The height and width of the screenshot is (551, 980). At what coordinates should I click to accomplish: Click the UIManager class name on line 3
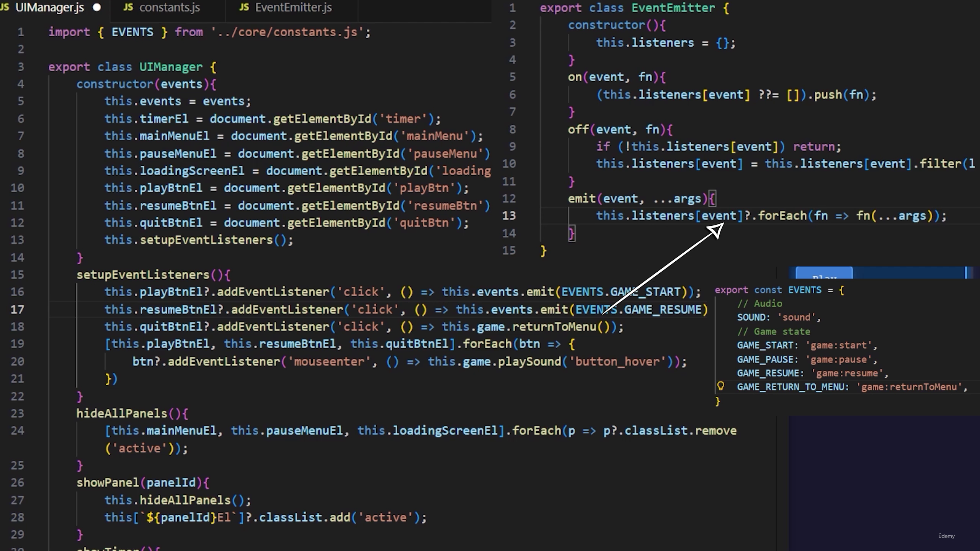tap(171, 67)
